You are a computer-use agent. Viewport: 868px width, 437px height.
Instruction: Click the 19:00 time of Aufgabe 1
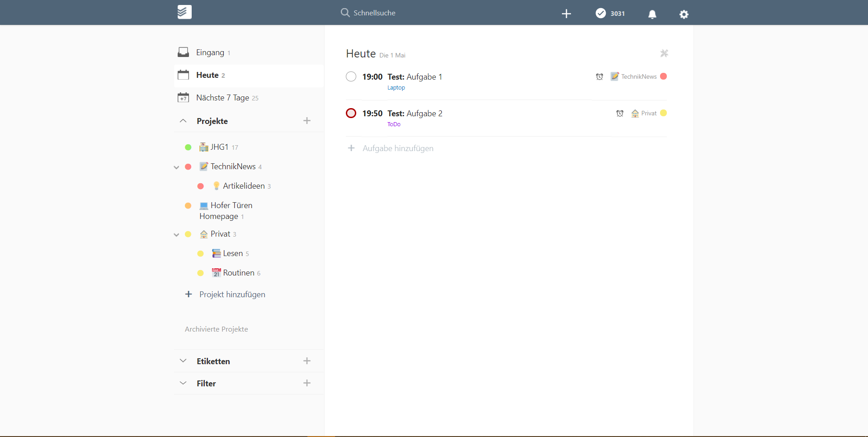click(372, 77)
